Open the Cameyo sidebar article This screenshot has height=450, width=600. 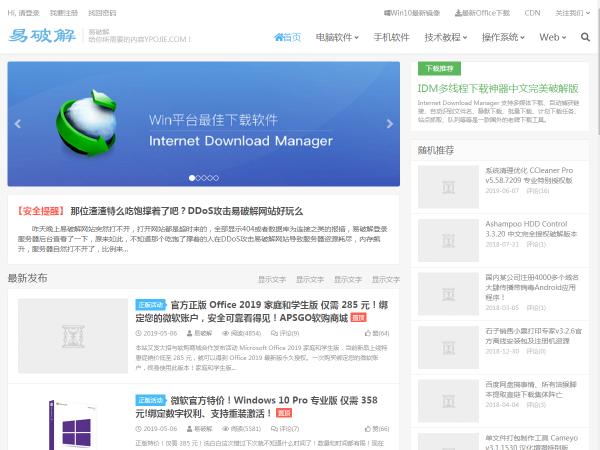[x=532, y=442]
